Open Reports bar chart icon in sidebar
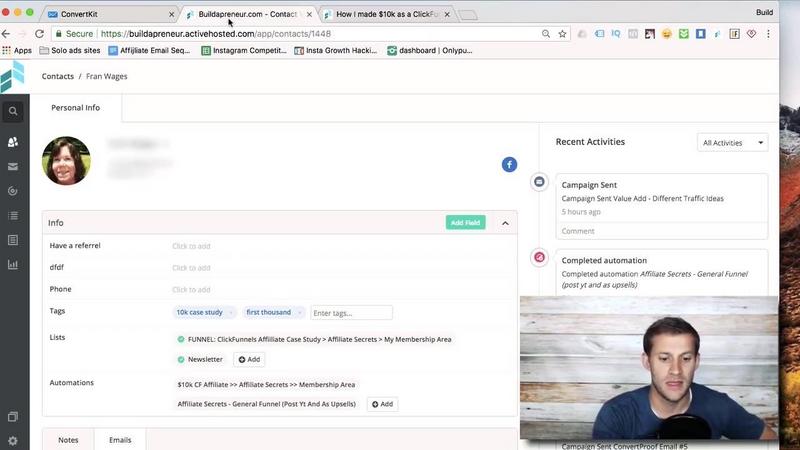The height and width of the screenshot is (450, 800). point(13,264)
